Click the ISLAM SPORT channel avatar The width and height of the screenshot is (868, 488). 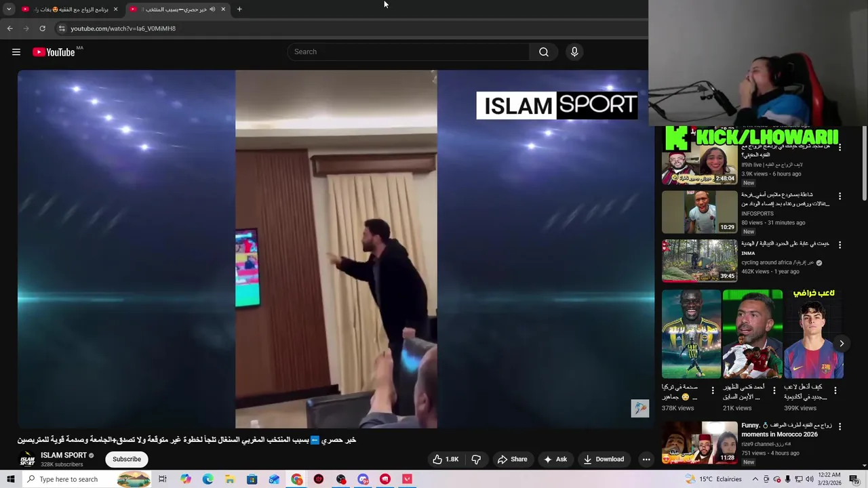(27, 460)
